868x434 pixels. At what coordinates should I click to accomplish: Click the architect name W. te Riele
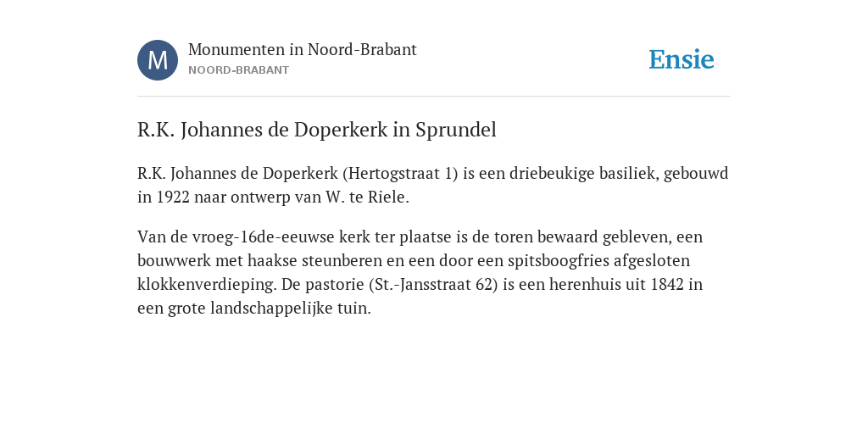(x=364, y=198)
